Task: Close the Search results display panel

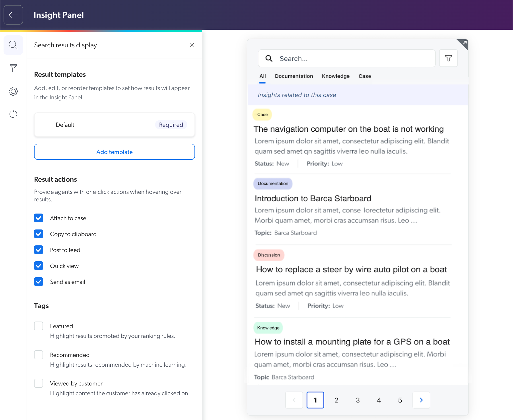Action: (x=192, y=45)
